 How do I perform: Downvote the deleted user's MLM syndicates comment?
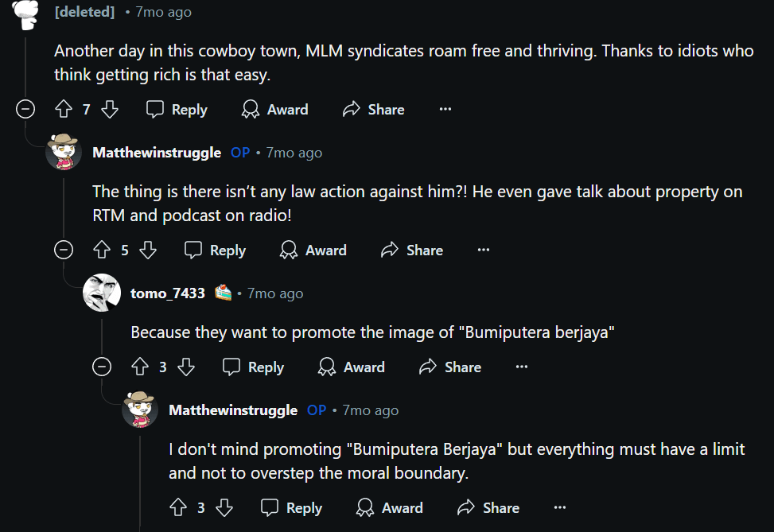(x=110, y=110)
